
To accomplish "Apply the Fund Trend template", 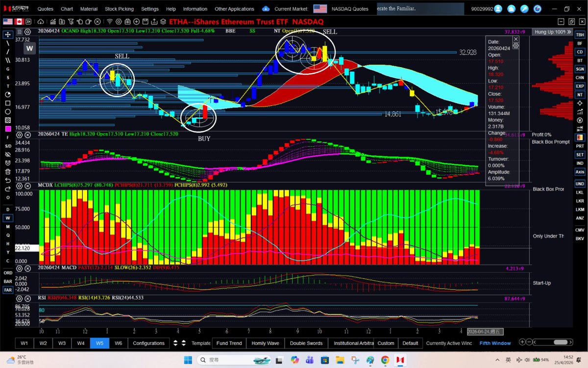I will pos(229,343).
